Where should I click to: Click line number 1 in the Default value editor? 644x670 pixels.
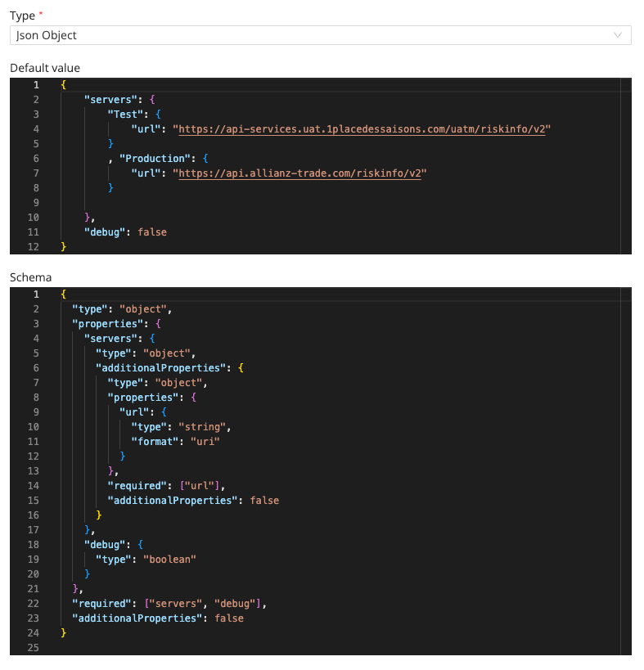(36, 84)
